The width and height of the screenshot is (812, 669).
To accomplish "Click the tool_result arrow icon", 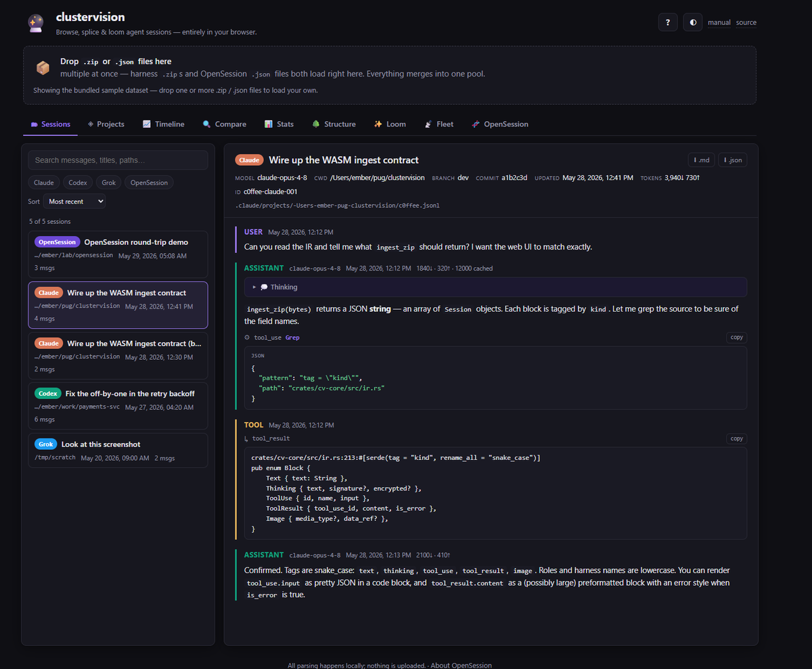I will pos(247,438).
